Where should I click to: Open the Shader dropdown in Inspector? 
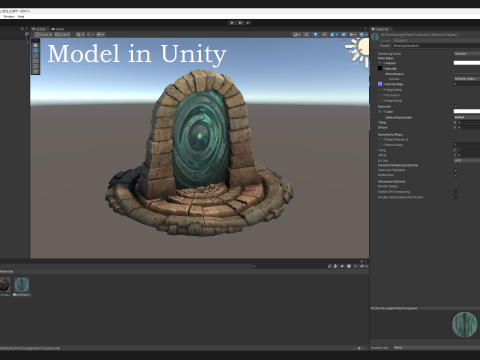(x=436, y=40)
